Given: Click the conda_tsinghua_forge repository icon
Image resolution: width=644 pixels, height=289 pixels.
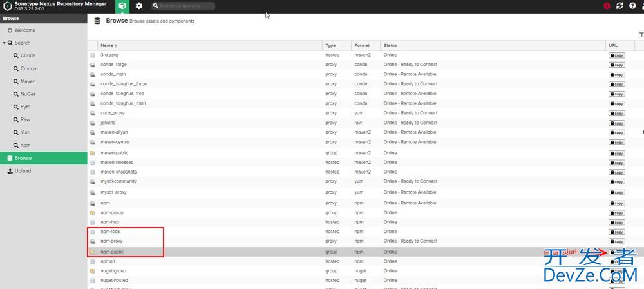Looking at the screenshot, I should 92,84.
